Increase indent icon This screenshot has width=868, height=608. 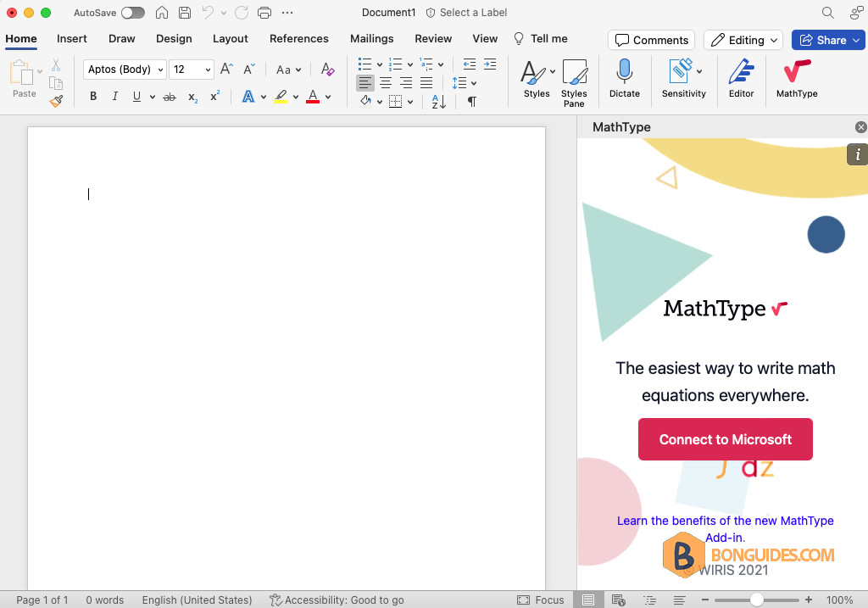pos(490,64)
